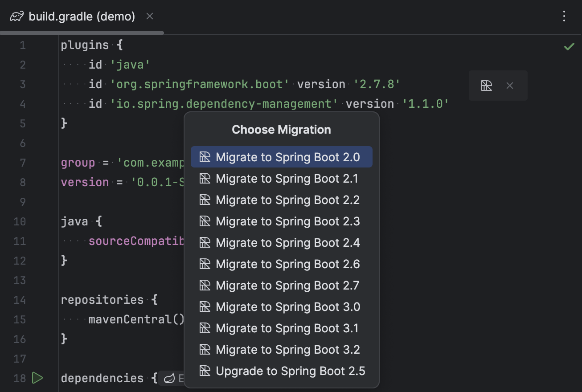Click line number 14 in the gutter
The height and width of the screenshot is (392, 582).
point(20,300)
